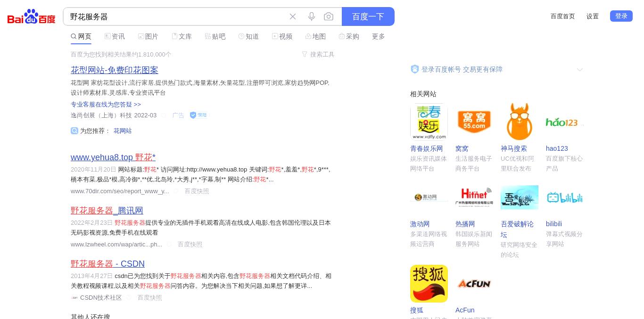
Task: Go to 百度首页 link
Action: point(563,16)
